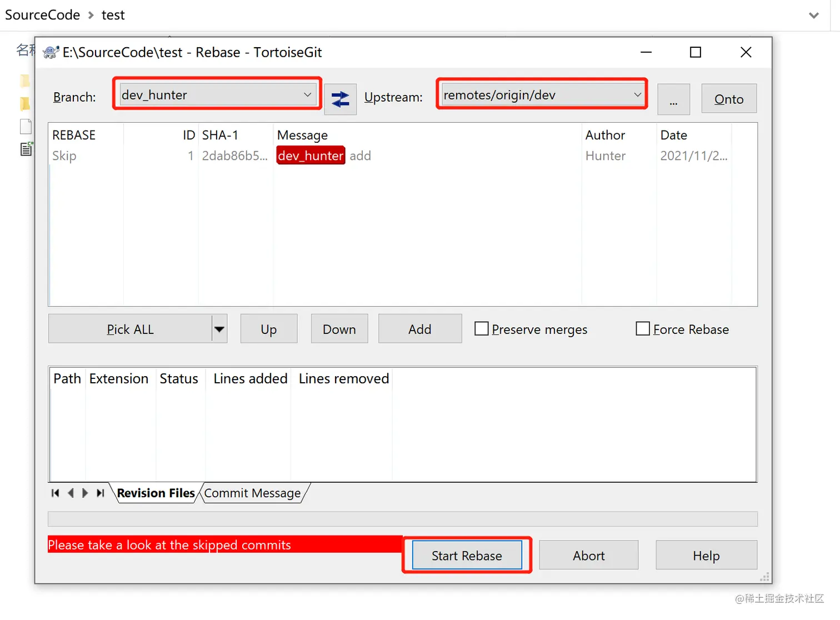Open the Branch dropdown showing dev_hunter

pos(218,95)
